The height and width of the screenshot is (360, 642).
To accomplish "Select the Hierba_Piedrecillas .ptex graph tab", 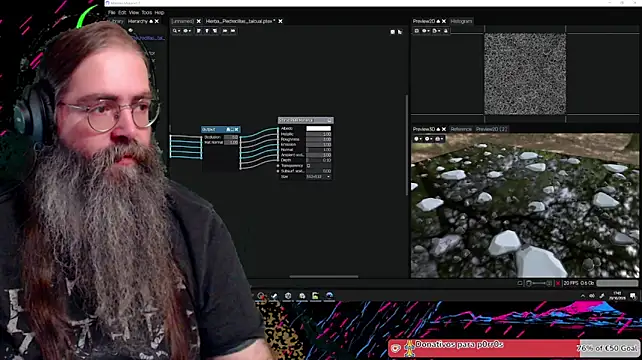I will [240, 21].
